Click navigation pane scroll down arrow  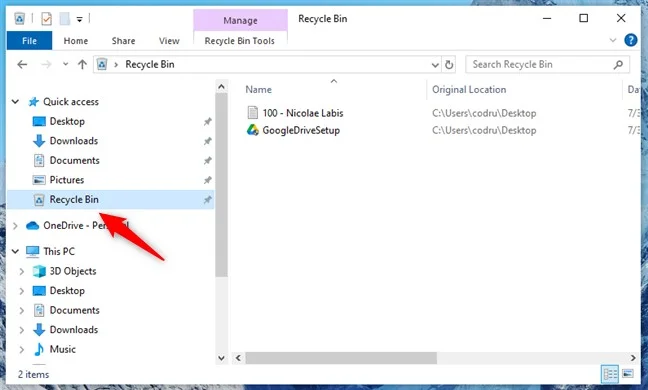point(222,358)
